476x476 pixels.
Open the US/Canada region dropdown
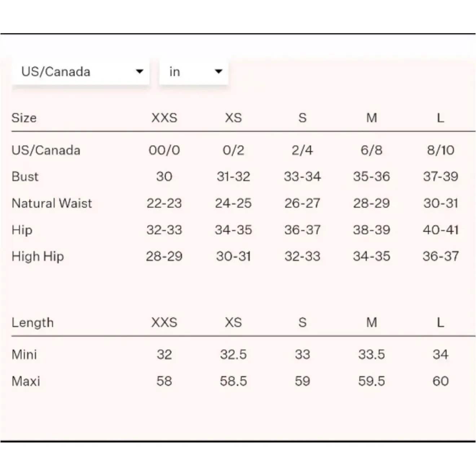(x=80, y=71)
